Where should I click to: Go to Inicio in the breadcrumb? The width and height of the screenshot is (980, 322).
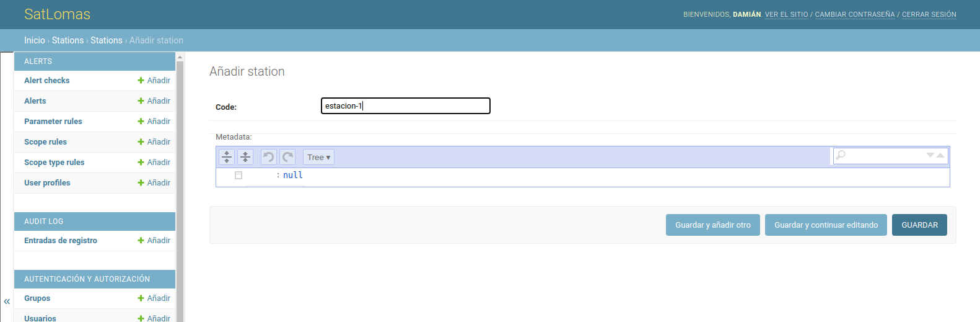(x=35, y=40)
